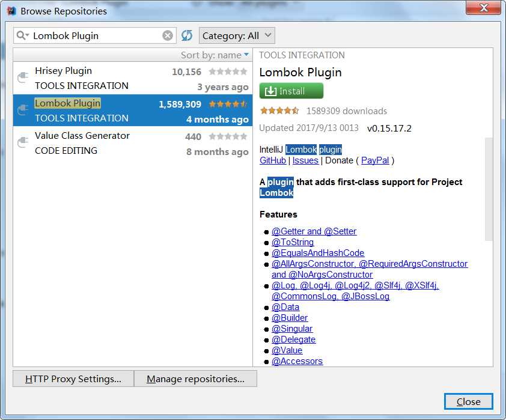Viewport: 506px width, 420px height.
Task: Open the @AllArgsConstructor constructors link
Action: pyautogui.click(x=370, y=269)
